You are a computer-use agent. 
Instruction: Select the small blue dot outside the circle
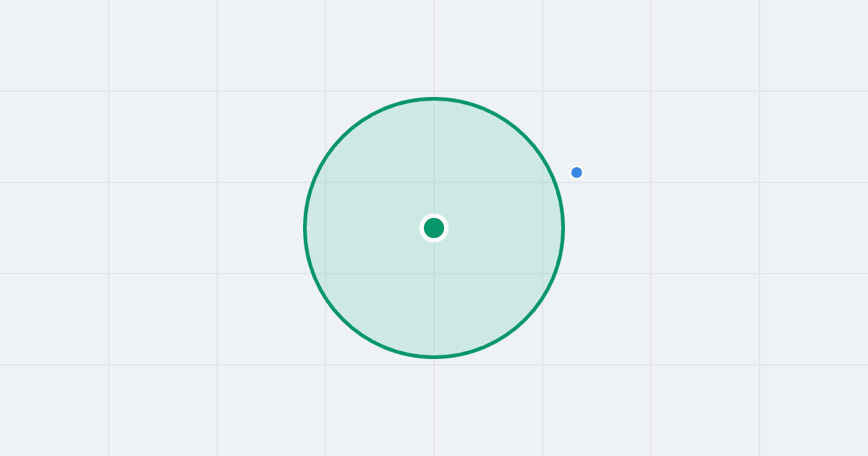tap(576, 172)
